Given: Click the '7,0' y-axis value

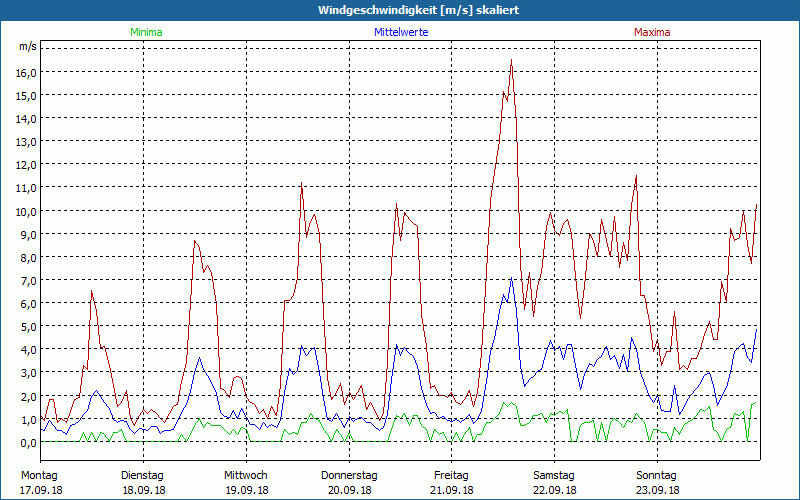Looking at the screenshot, I should [28, 280].
